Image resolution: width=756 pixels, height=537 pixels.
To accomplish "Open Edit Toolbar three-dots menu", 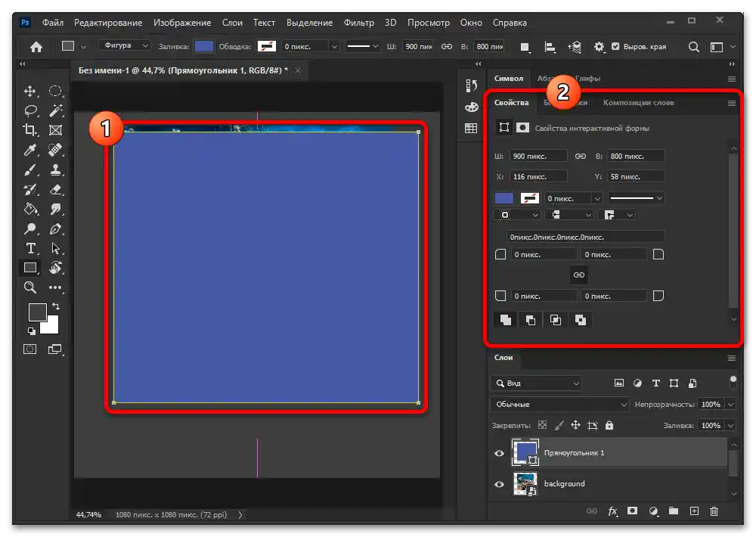I will pyautogui.click(x=55, y=287).
